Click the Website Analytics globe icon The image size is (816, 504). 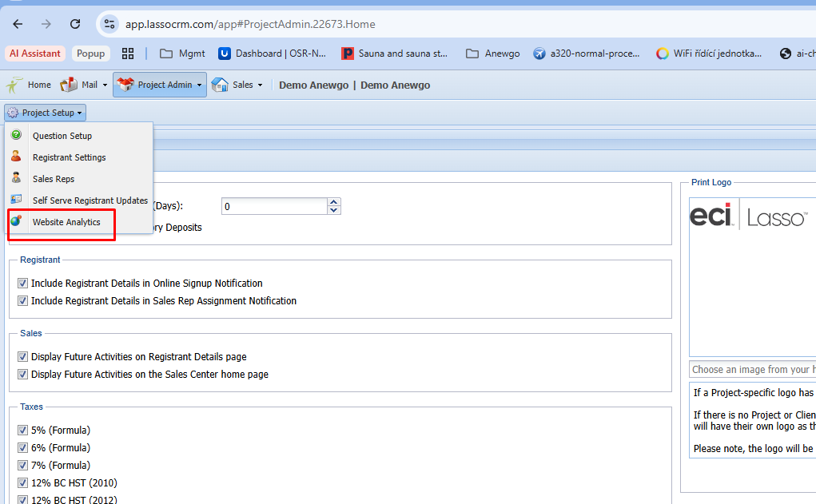pyautogui.click(x=16, y=222)
